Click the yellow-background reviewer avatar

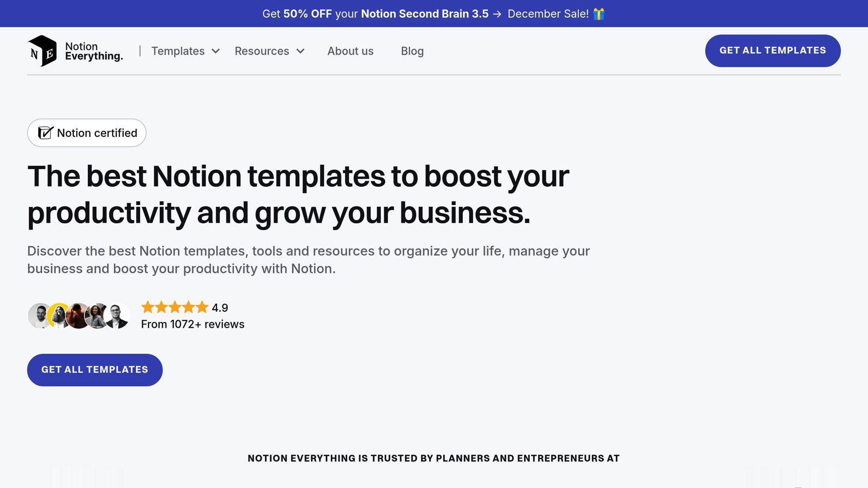[58, 316]
